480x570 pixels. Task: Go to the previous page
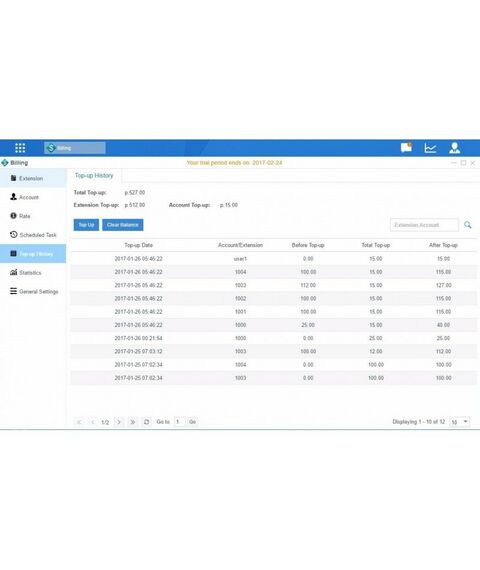[92, 422]
